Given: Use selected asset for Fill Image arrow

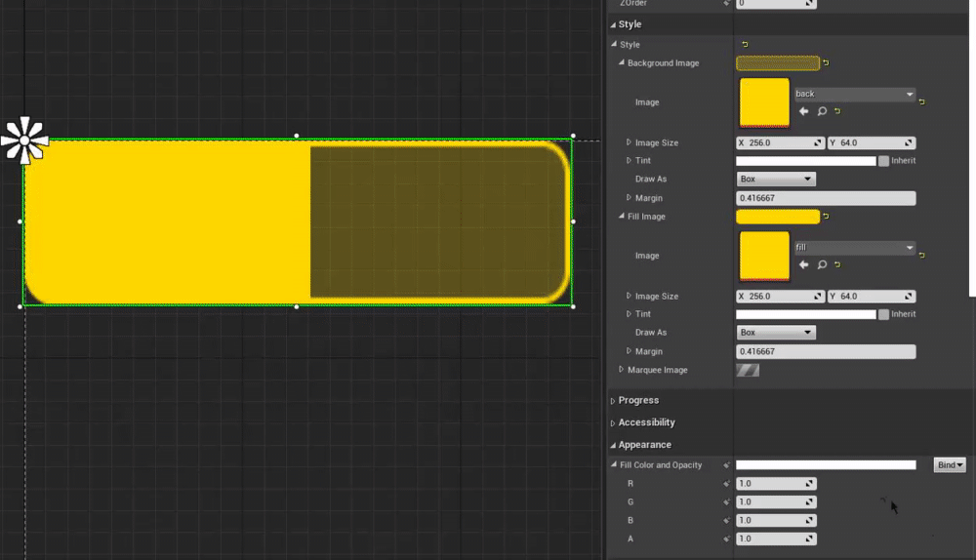Looking at the screenshot, I should click(804, 264).
